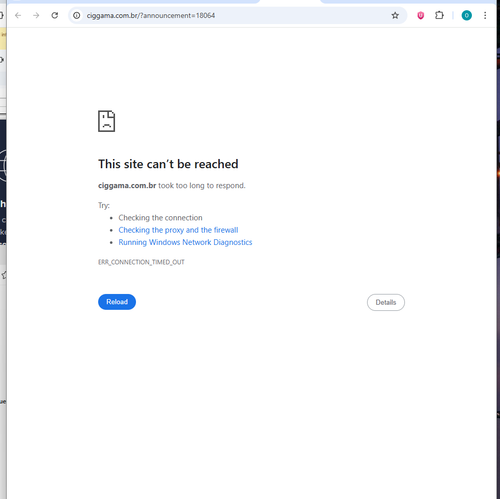Viewport: 500px width, 499px height.
Task: Click the bold ciggama.com.br domain text
Action: pos(127,186)
